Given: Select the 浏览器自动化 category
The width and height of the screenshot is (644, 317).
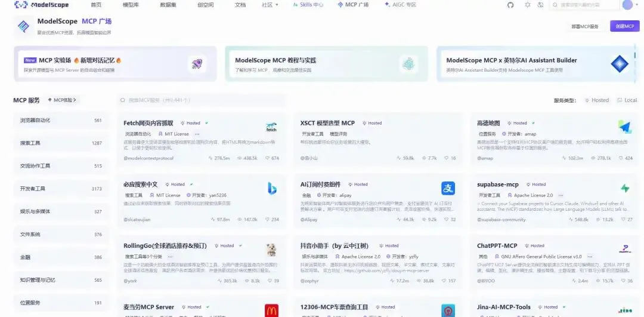Looking at the screenshot, I should [61, 121].
